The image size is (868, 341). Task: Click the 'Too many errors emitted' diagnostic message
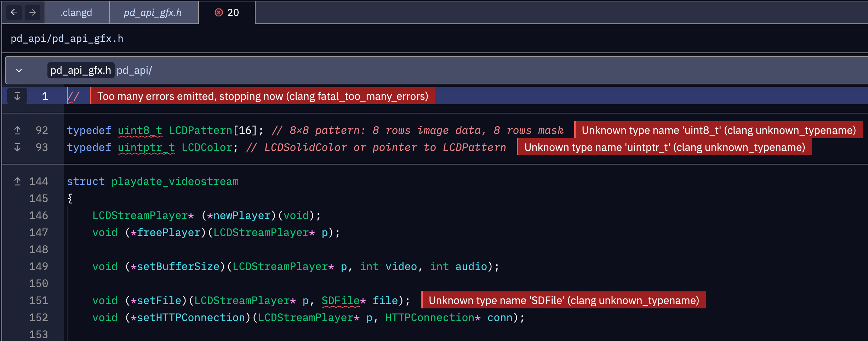click(x=262, y=96)
